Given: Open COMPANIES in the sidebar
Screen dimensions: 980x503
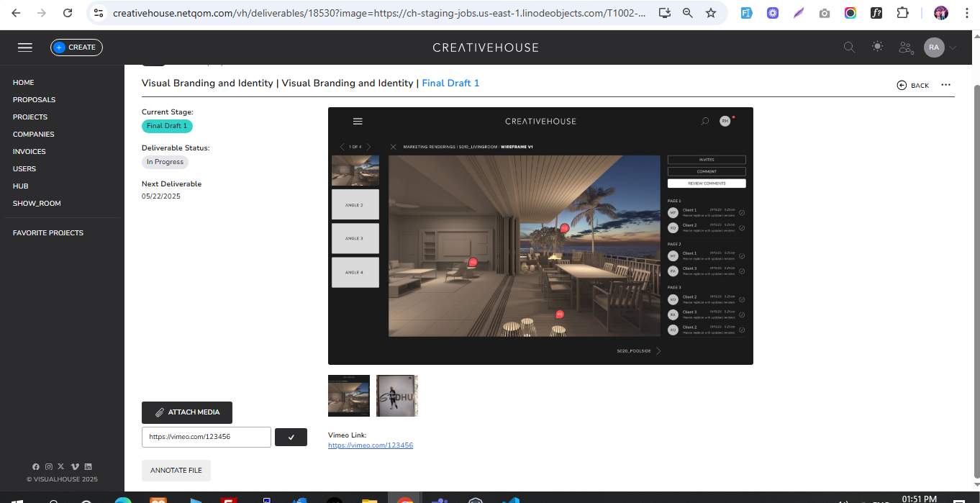Looking at the screenshot, I should (x=33, y=135).
